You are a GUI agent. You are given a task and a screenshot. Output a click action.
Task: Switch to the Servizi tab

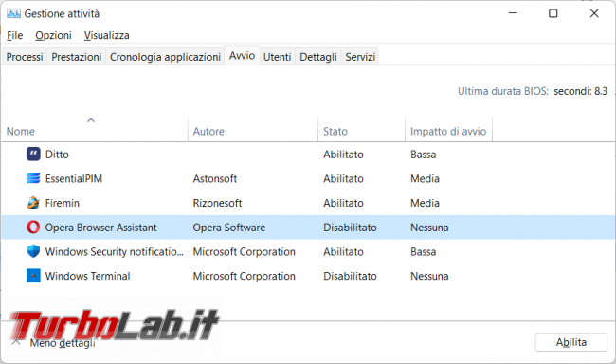pos(360,57)
